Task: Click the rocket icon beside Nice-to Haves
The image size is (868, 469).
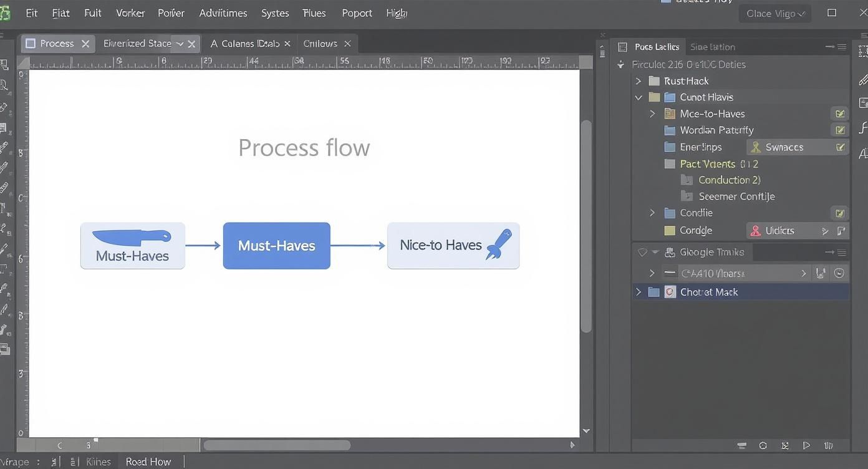Action: [499, 244]
